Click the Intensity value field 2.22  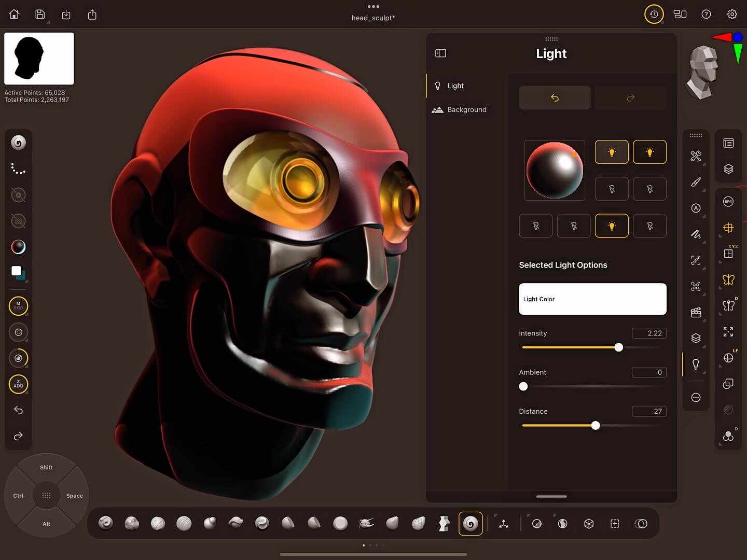click(649, 333)
